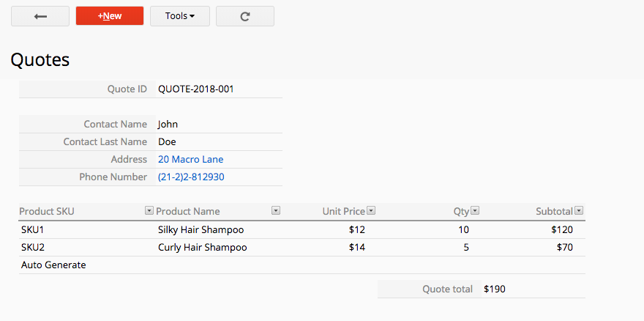
Task: Click the (21-2)2-812930 phone number link
Action: tap(191, 177)
